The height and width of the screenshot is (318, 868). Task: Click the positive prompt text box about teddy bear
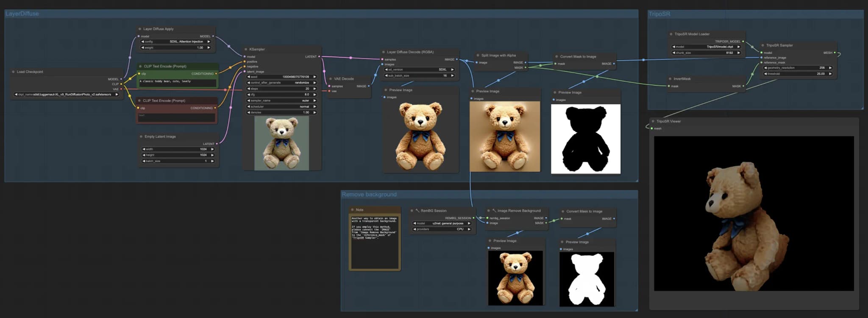click(177, 82)
